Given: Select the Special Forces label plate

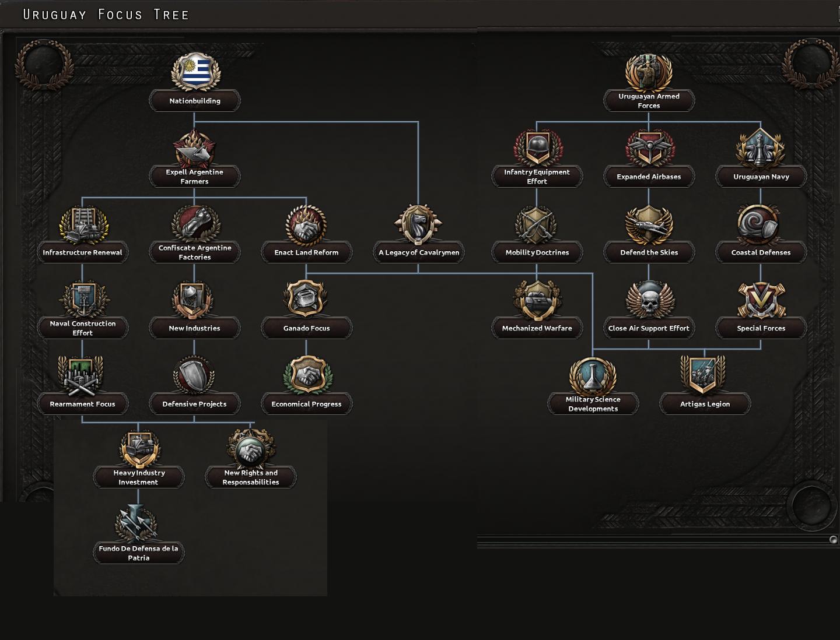Looking at the screenshot, I should 761,328.
